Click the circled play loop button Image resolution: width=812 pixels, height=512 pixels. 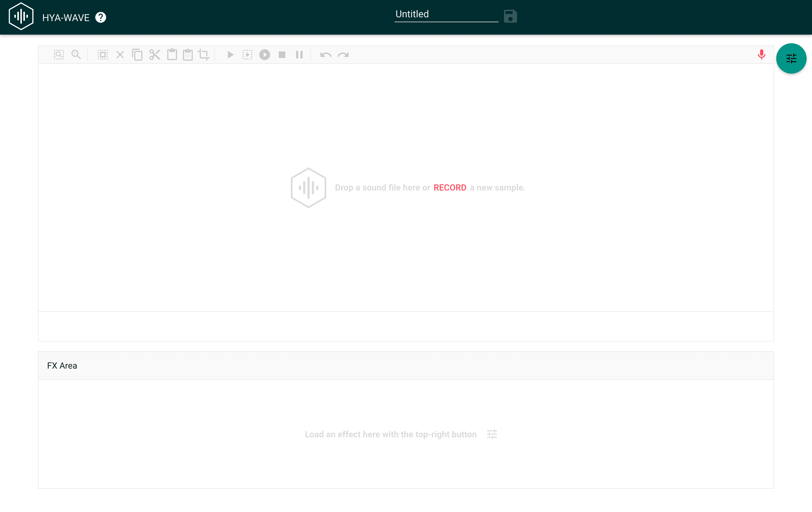[x=265, y=55]
